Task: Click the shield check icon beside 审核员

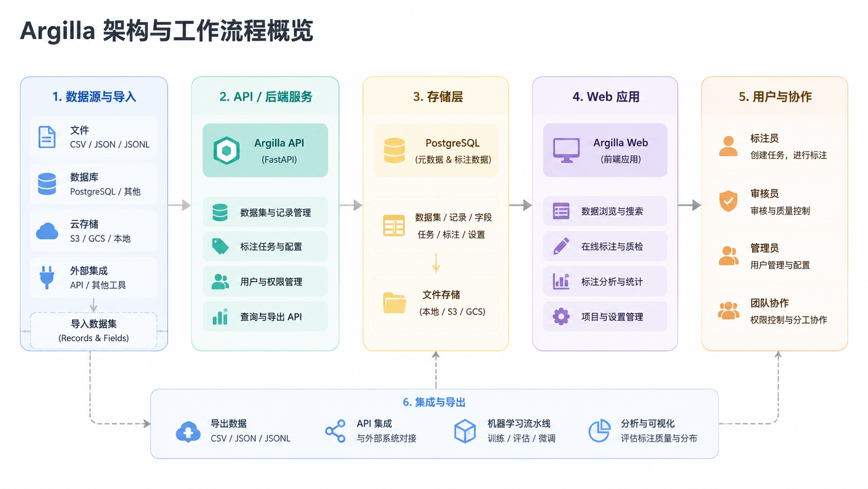Action: (x=728, y=201)
